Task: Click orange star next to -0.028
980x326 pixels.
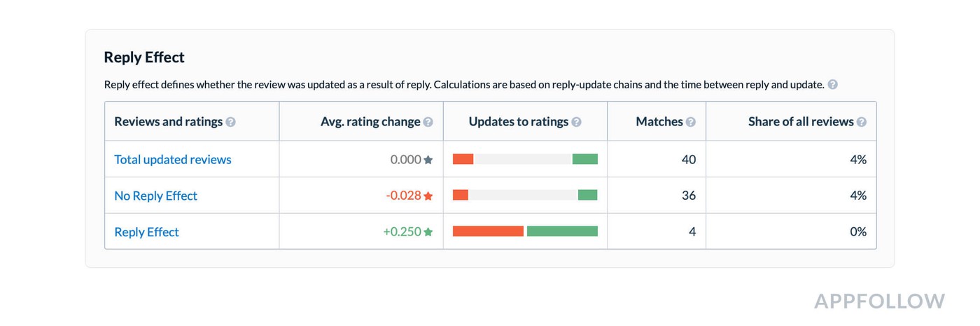Action: click(428, 196)
